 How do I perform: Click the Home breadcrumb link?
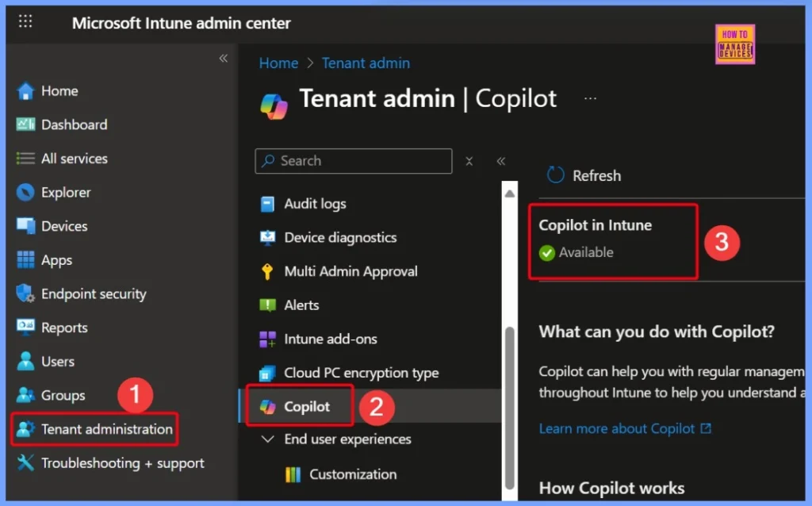click(278, 63)
